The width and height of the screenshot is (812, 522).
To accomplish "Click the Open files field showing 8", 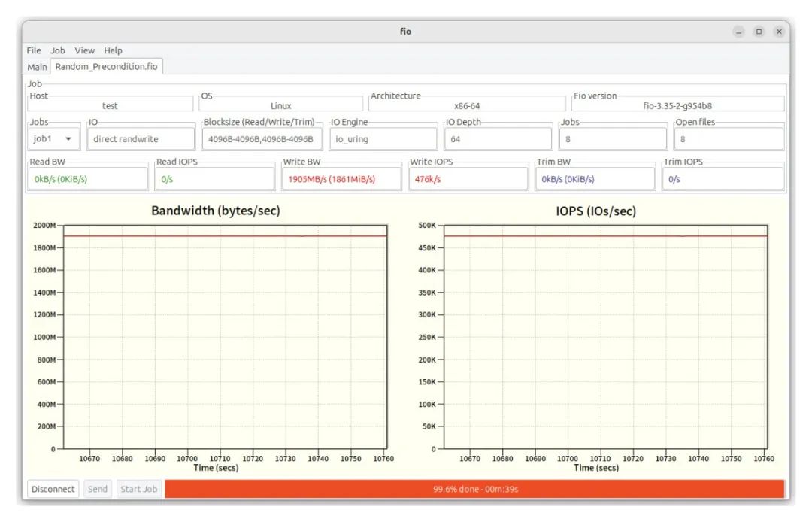I will 729,139.
